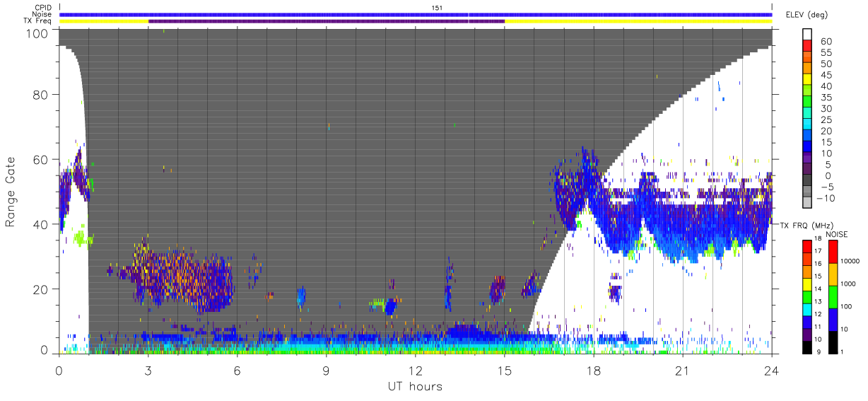This screenshot has height=401, width=868.
Task: Pick the red 17–18 MHz TX FRQ swatch
Action: [x=807, y=247]
